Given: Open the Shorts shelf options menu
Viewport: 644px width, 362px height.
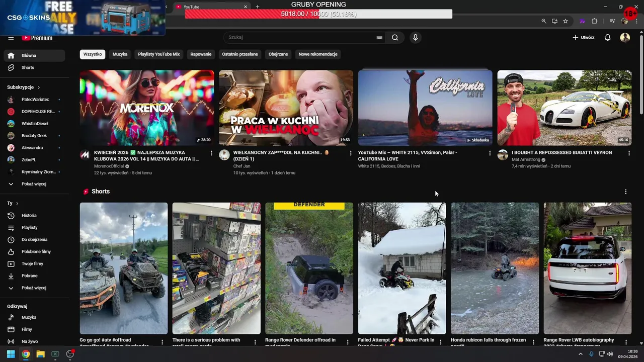Looking at the screenshot, I should click(x=625, y=192).
